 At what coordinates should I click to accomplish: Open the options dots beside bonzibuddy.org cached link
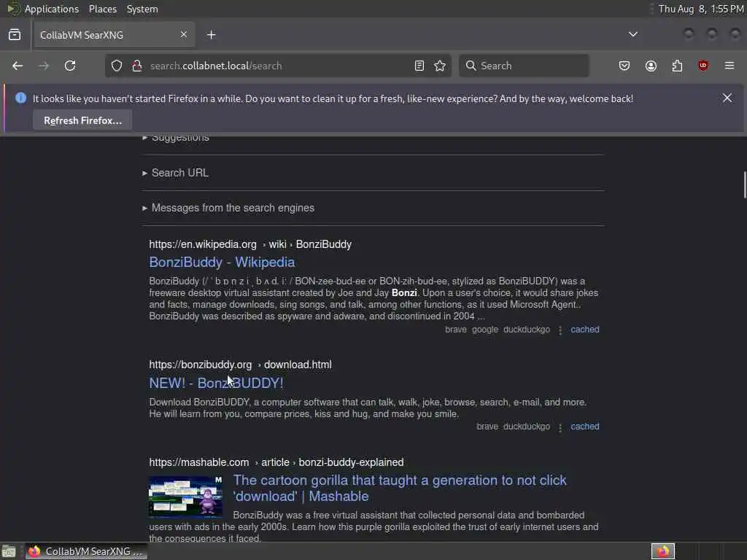560,427
